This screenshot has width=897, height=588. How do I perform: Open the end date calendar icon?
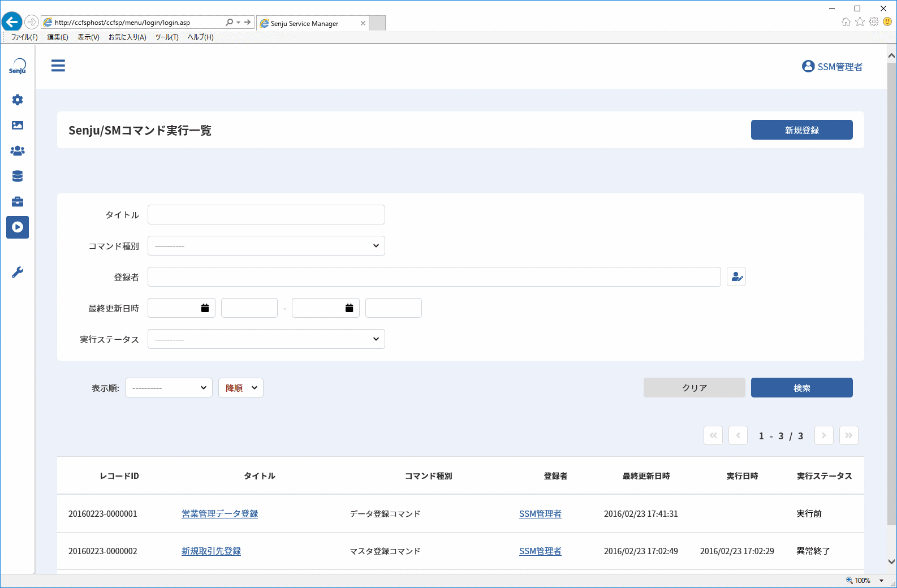coord(349,308)
